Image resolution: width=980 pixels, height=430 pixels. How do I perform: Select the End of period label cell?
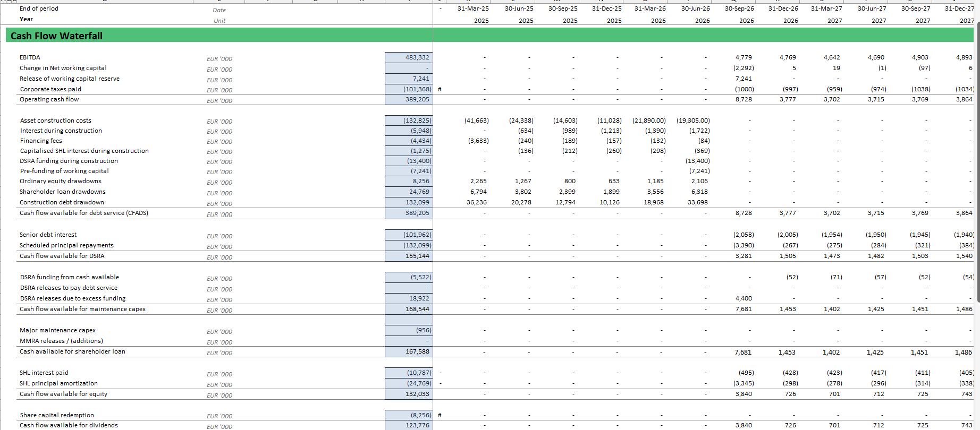click(39, 8)
